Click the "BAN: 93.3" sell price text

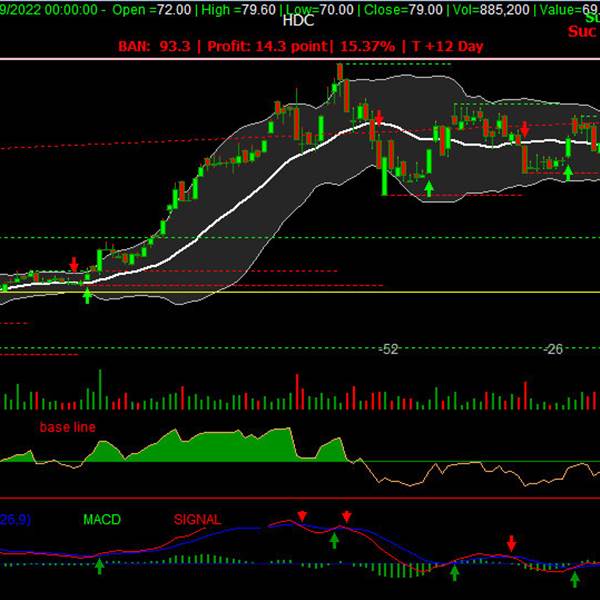pos(154,46)
